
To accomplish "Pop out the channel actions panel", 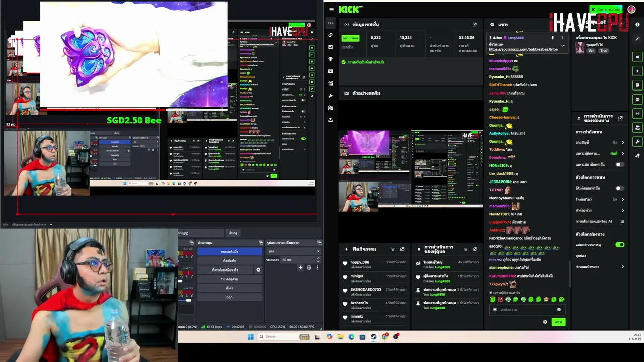I will coord(620,118).
